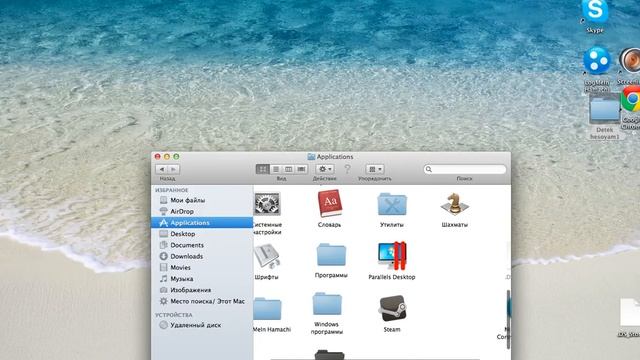This screenshot has height=360, width=640.
Task: Open the Упорядочить arrange dropdown
Action: tap(375, 169)
